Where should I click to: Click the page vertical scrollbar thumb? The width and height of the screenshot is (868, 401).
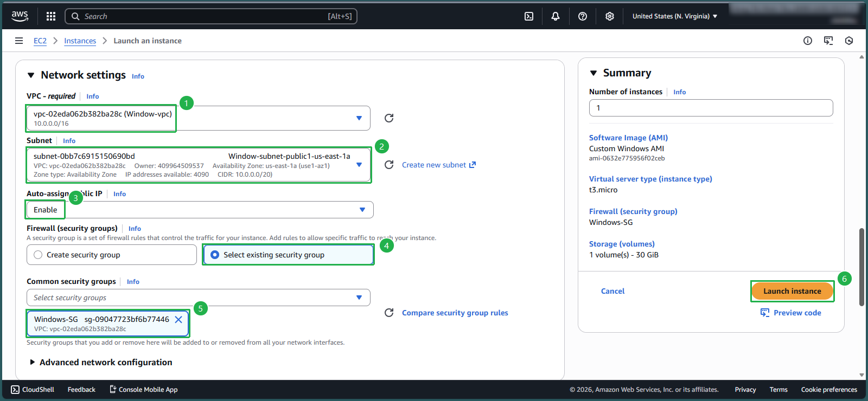[x=861, y=267]
